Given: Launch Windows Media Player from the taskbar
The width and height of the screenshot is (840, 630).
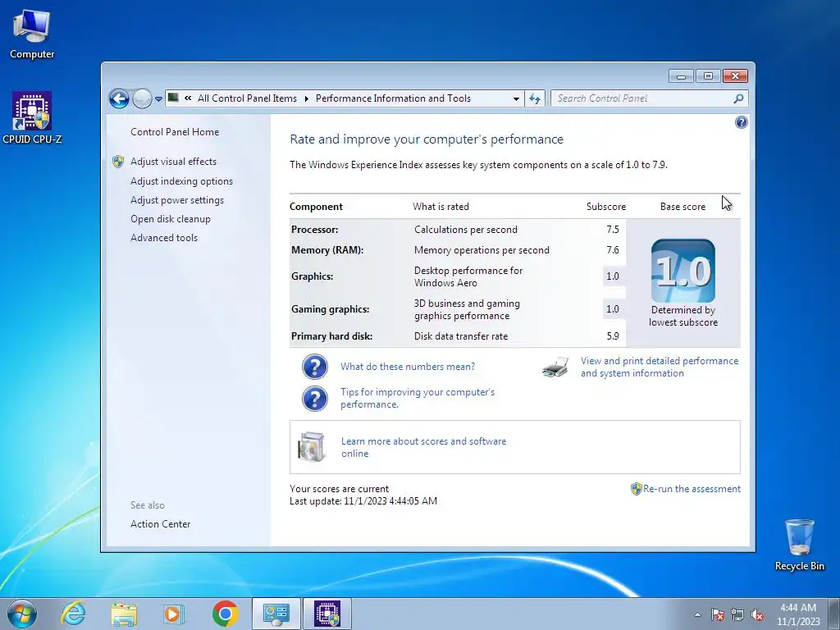Looking at the screenshot, I should 173,614.
